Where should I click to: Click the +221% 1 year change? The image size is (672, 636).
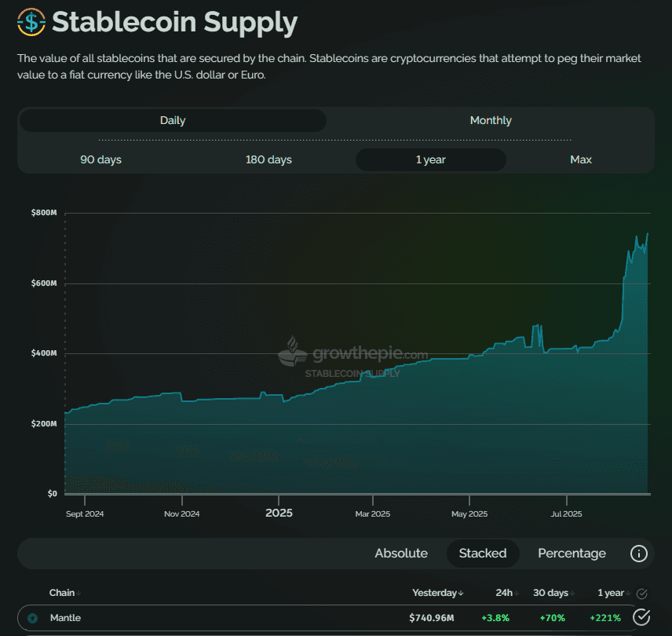pos(605,618)
